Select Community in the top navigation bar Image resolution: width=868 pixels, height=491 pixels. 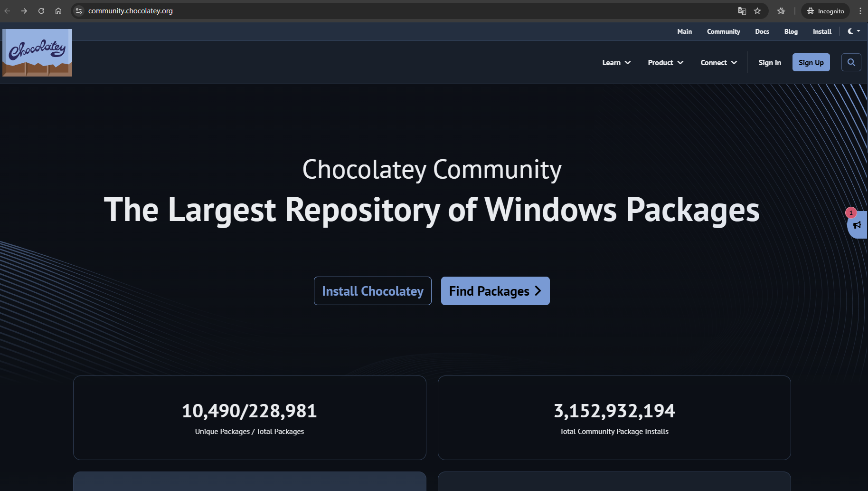pyautogui.click(x=723, y=31)
